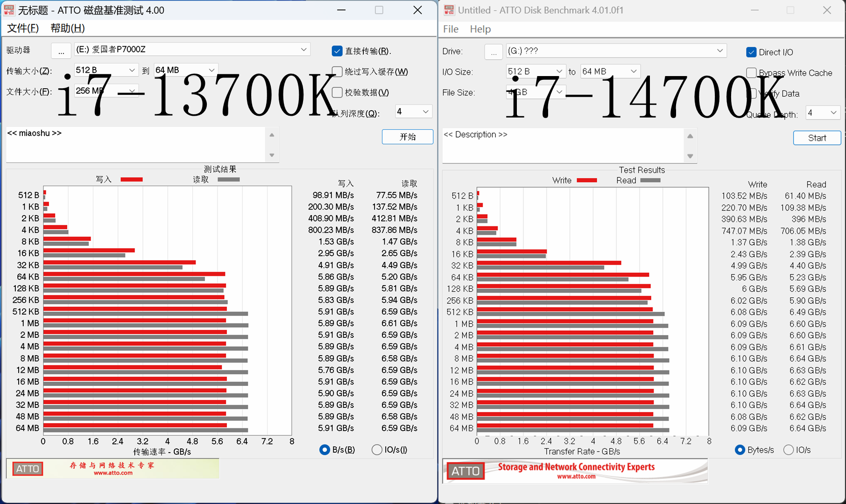Click the down arrow of the Description scrollbar
Viewport: 846px width, 504px height.
click(690, 156)
